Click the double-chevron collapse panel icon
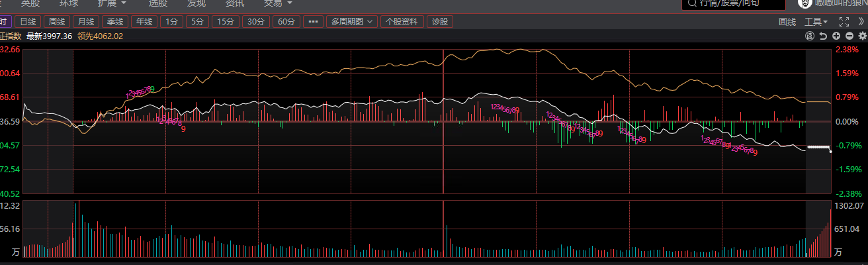The width and height of the screenshot is (868, 265). coord(861,21)
